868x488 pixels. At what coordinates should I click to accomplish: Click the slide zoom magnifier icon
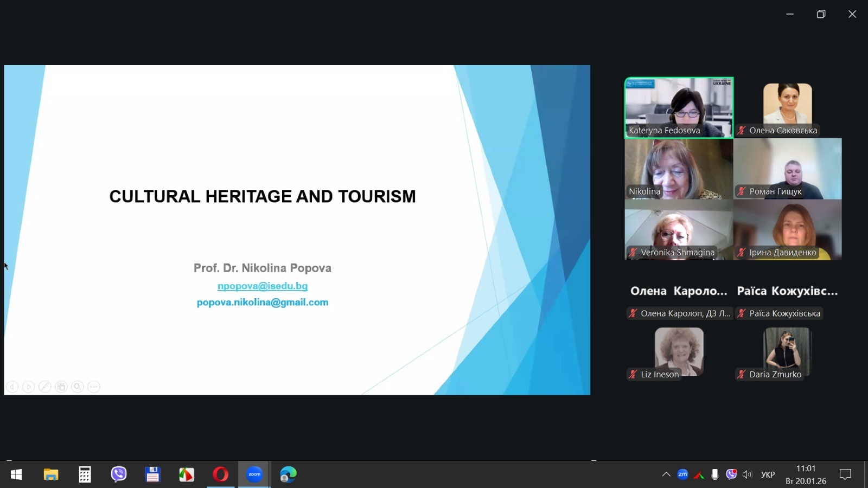(x=78, y=387)
